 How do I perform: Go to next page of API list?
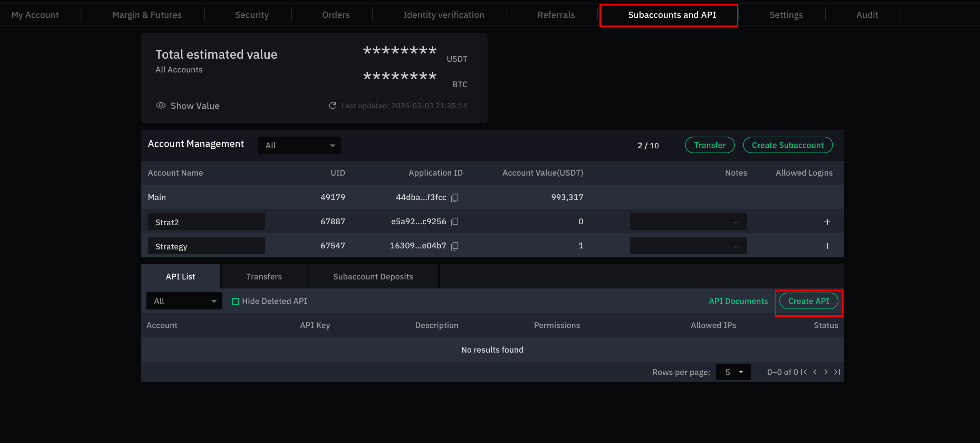click(x=826, y=372)
